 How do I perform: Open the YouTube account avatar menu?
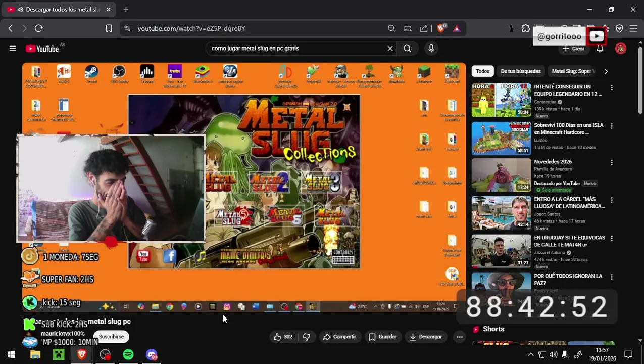pyautogui.click(x=621, y=49)
